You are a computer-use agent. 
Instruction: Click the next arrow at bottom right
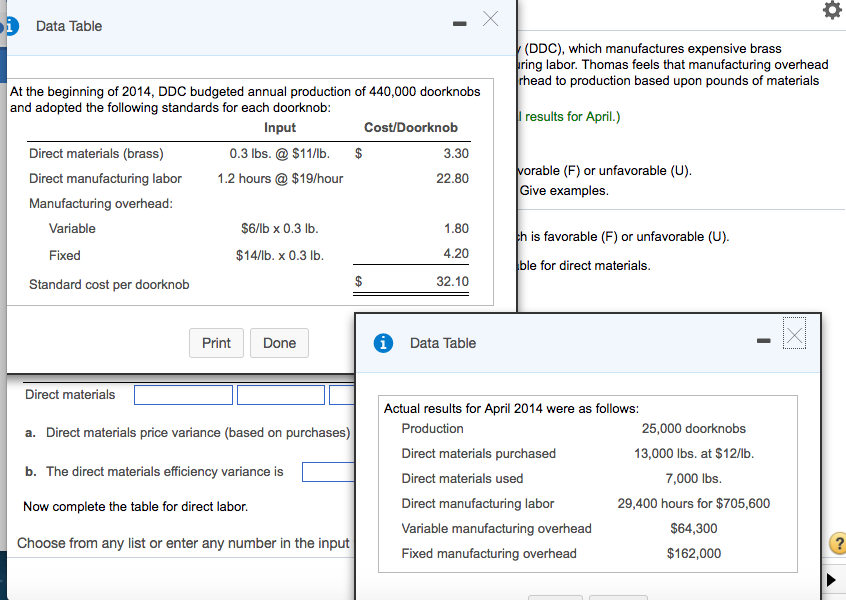(829, 581)
